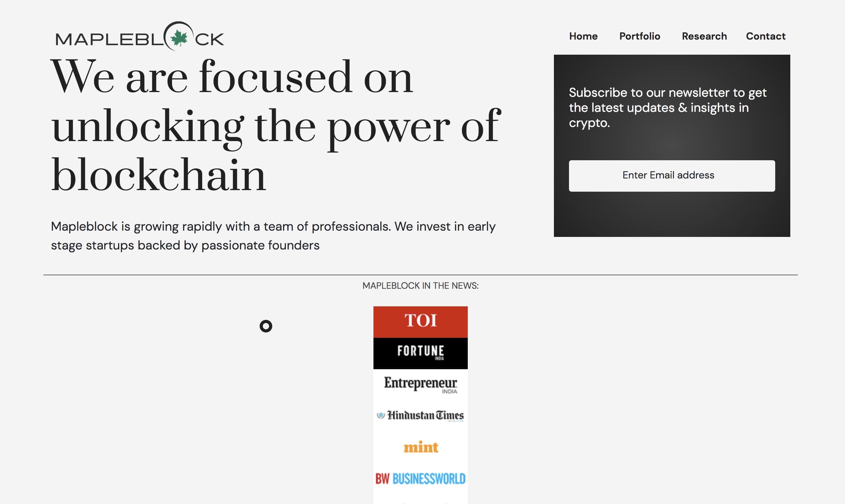Click the 'Subscribe to our newsletter' text

click(667, 107)
